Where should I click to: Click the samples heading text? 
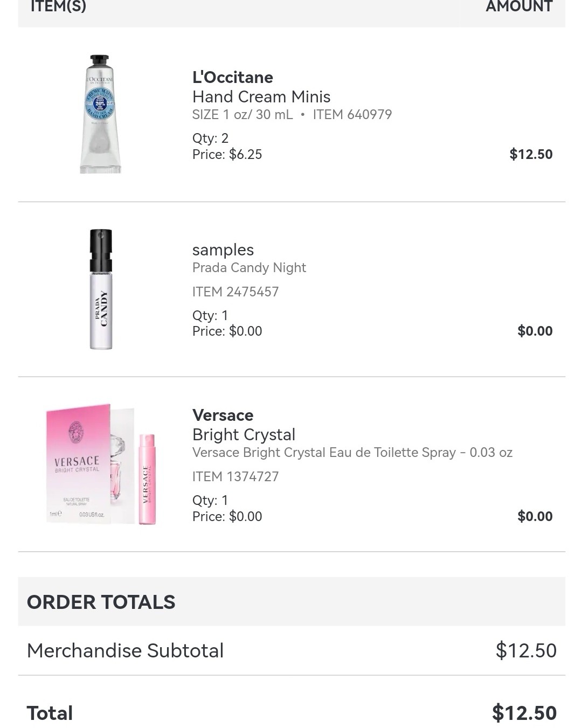tap(223, 250)
